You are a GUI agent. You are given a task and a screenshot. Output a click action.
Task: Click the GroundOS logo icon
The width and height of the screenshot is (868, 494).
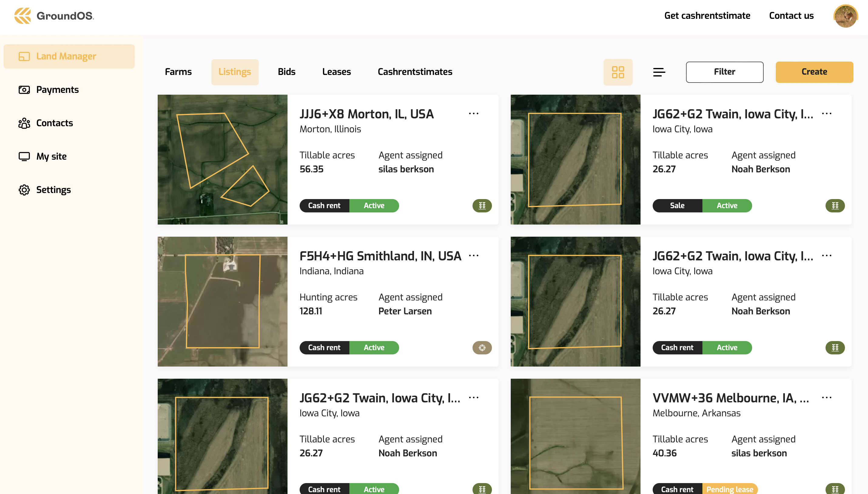click(x=23, y=15)
